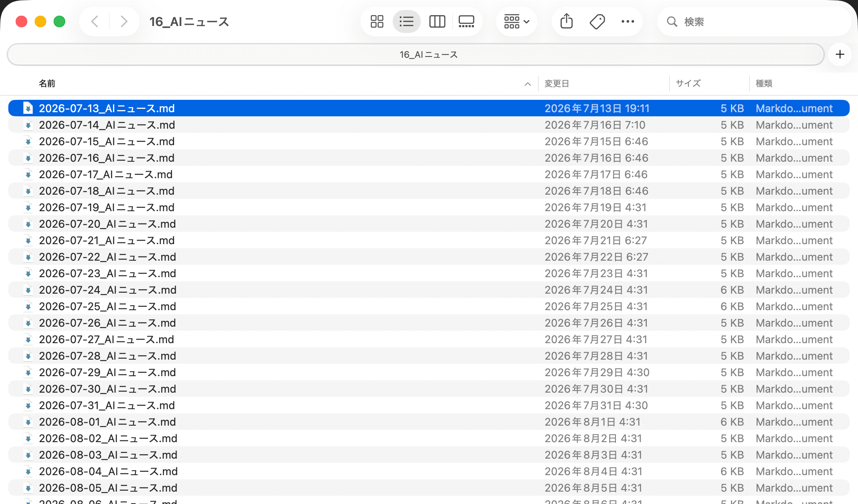858x504 pixels.
Task: Maximize the Finder window
Action: click(x=59, y=21)
